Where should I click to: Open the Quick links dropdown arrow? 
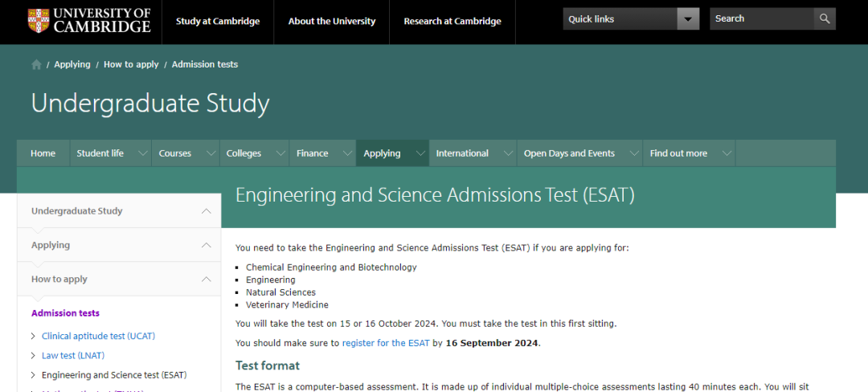pyautogui.click(x=688, y=18)
